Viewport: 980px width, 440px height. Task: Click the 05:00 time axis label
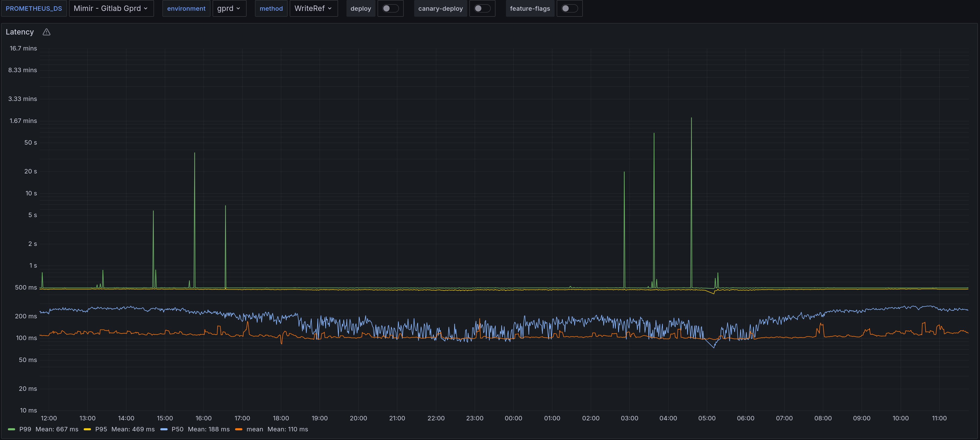click(707, 418)
